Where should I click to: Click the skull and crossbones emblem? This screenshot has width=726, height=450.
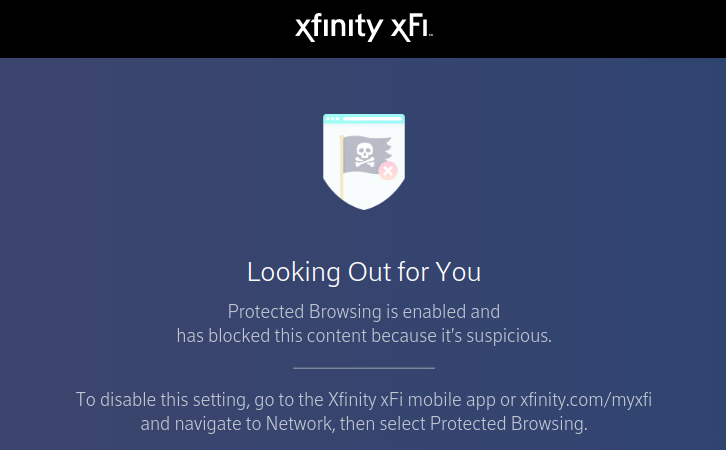click(x=364, y=154)
